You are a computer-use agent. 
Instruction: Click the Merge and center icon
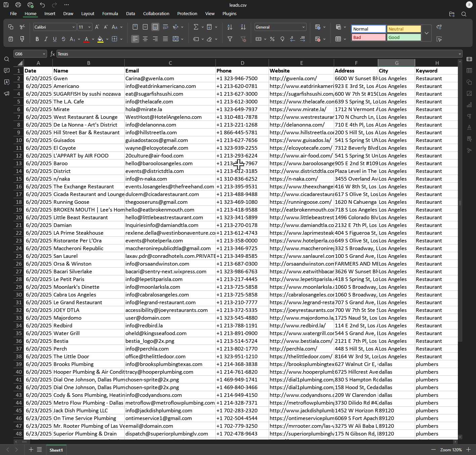pos(175,39)
